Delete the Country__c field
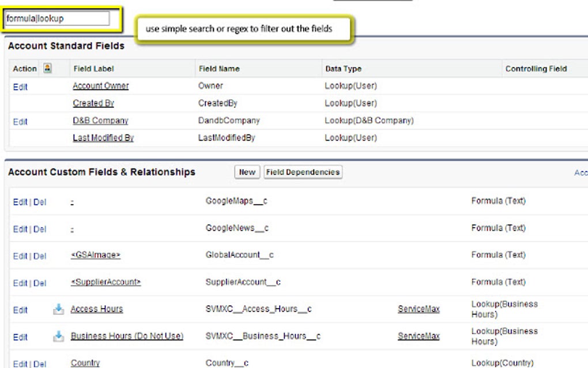588x368 pixels. pos(40,364)
